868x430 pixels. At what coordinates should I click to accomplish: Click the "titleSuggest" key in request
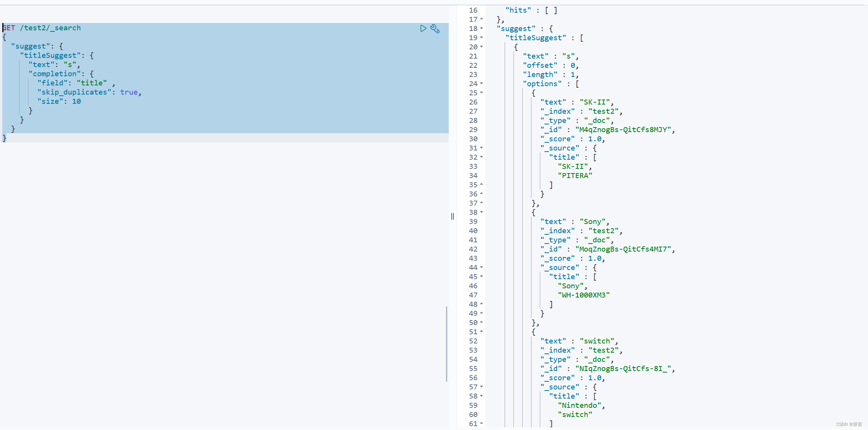50,56
